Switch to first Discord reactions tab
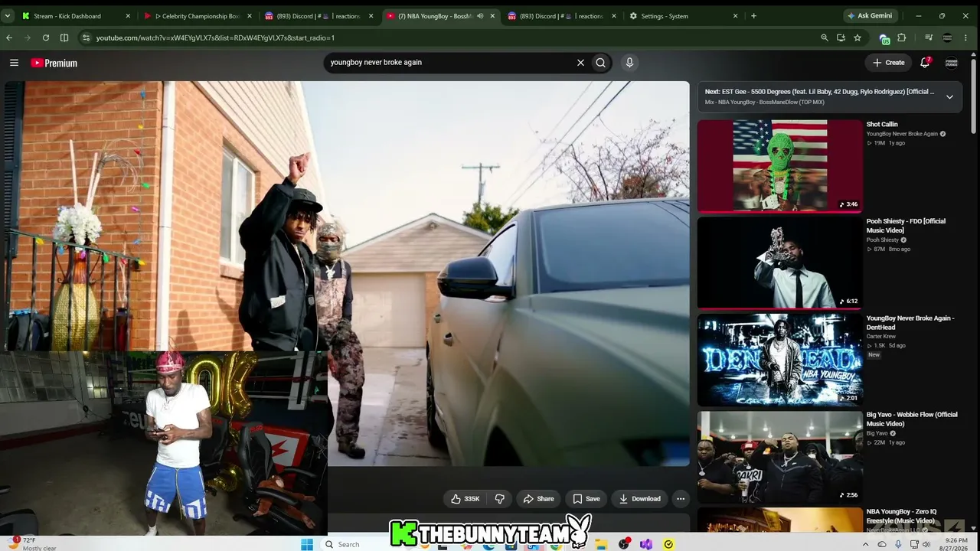980x551 pixels. (x=319, y=16)
